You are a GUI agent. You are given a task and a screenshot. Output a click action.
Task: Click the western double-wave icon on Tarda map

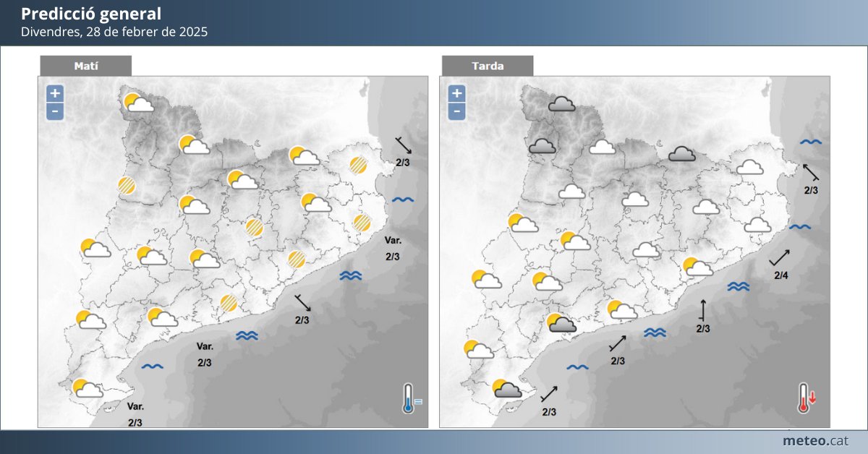tap(655, 333)
